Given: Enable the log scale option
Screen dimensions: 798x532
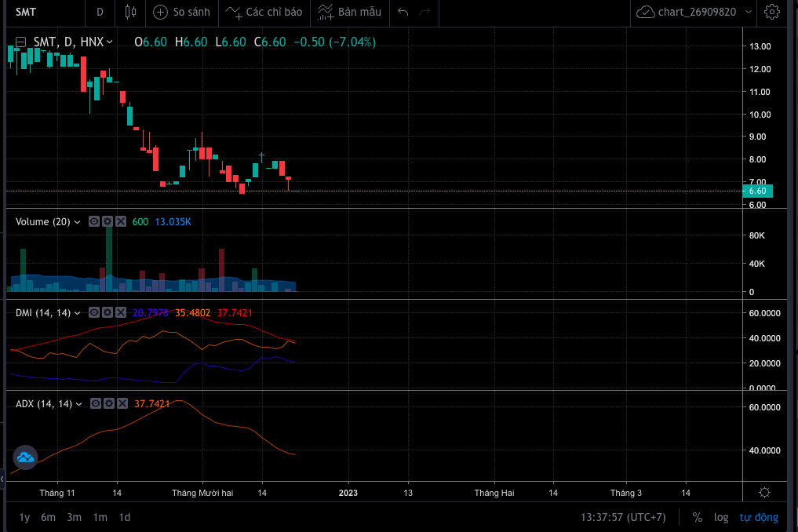Looking at the screenshot, I should (x=721, y=517).
